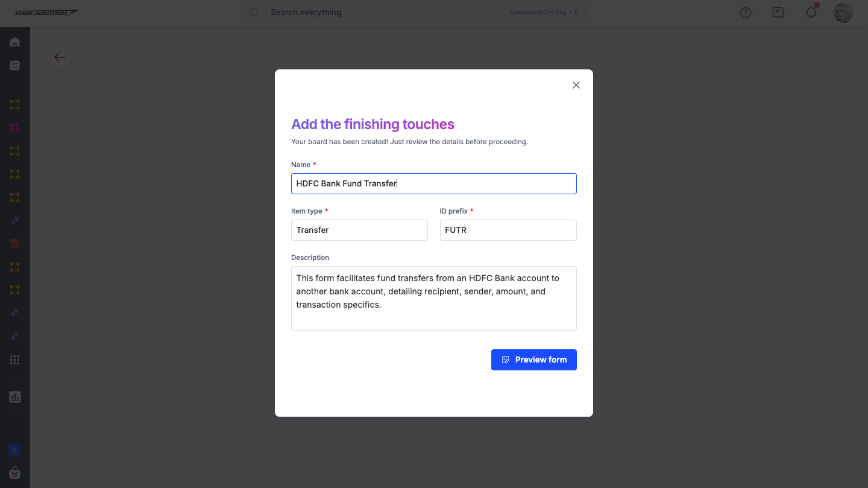Edit the ID prefix field
Screen dimensions: 868x488
tap(508, 230)
